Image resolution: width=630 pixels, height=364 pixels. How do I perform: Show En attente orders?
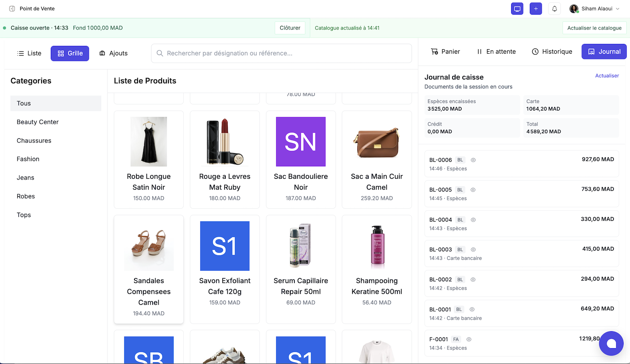[x=496, y=52]
